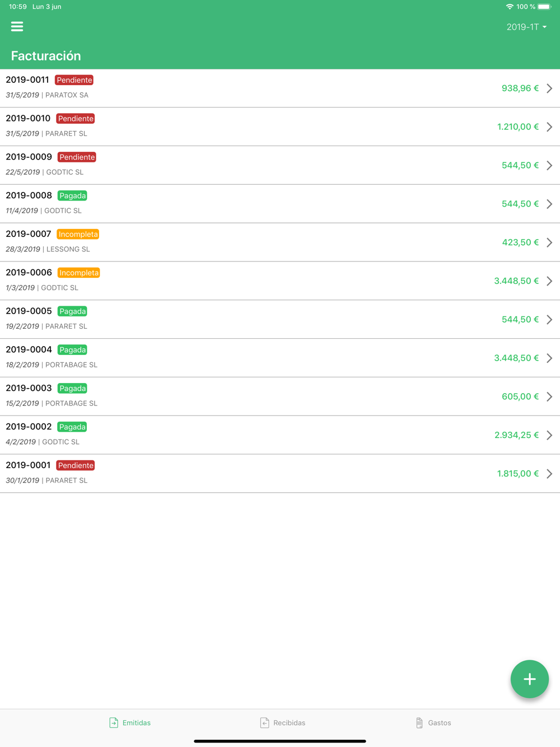Screen dimensions: 560x747
Task: Expand invoice 2019-0011 via its chevron
Action: click(549, 88)
